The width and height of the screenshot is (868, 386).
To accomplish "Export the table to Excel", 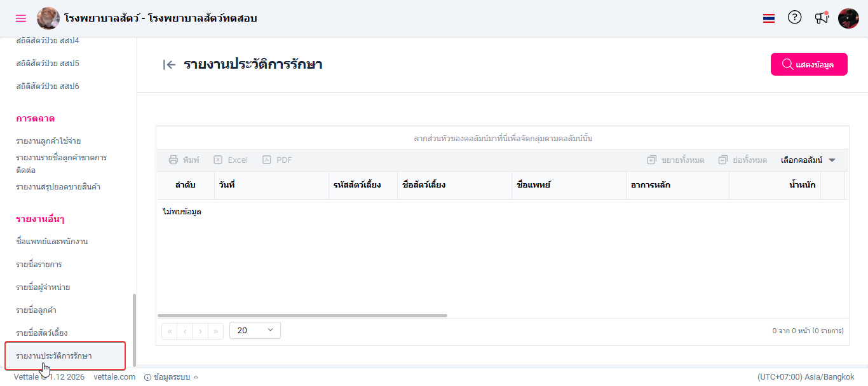I will coord(231,160).
